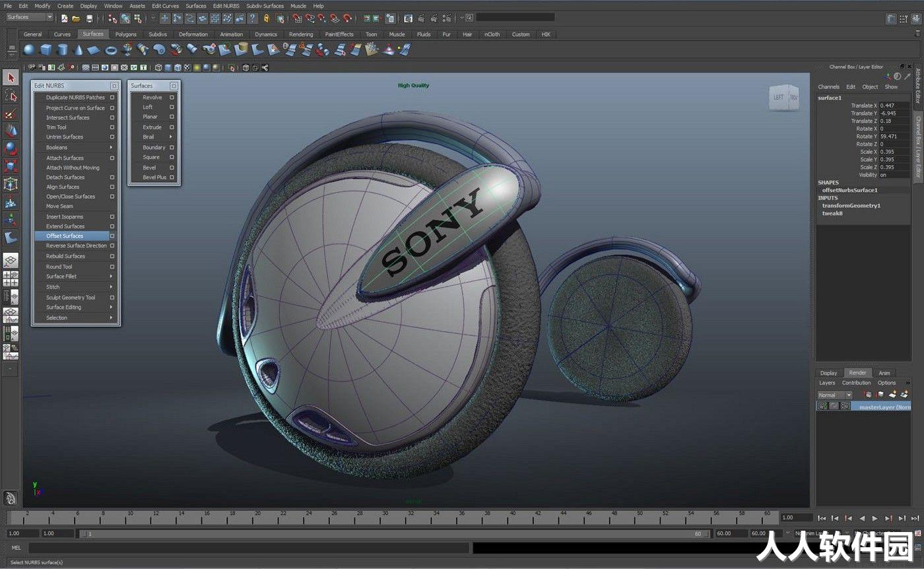The image size is (924, 569).
Task: Create a NURBS cylinder from the shelf
Action: (62, 50)
